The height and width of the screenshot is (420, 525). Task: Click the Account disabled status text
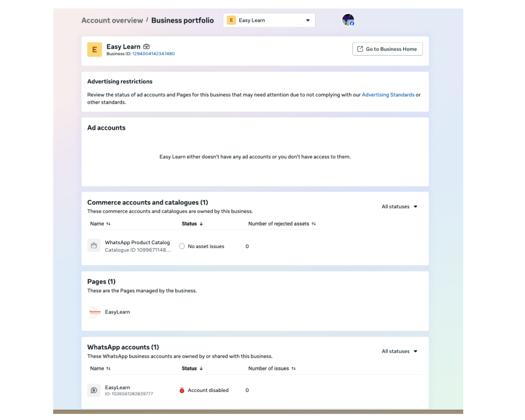coord(208,390)
